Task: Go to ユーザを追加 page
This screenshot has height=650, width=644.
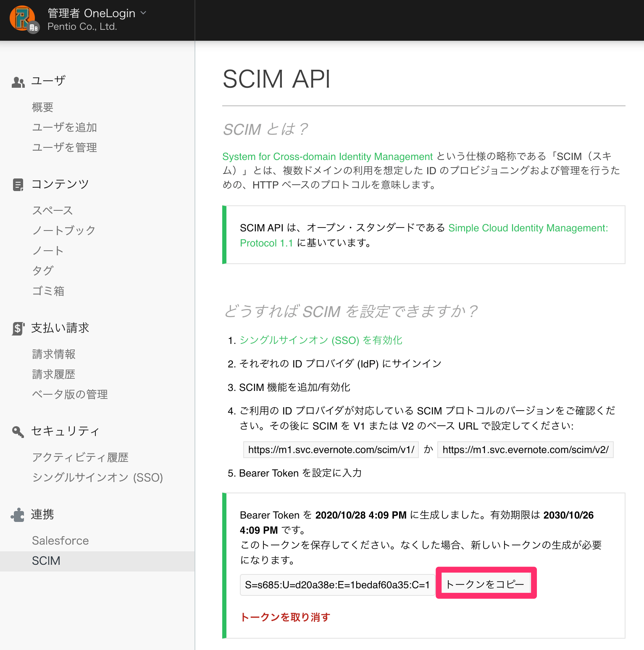Action: point(65,127)
